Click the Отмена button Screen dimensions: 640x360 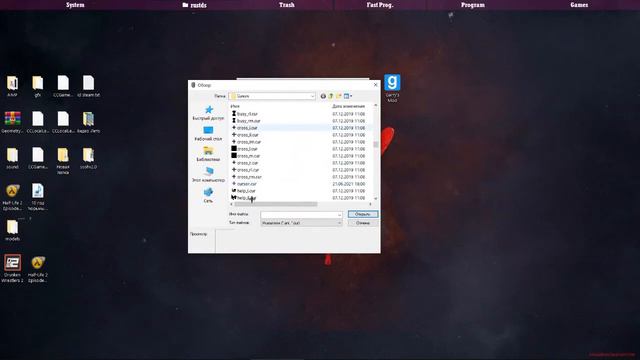tap(363, 223)
